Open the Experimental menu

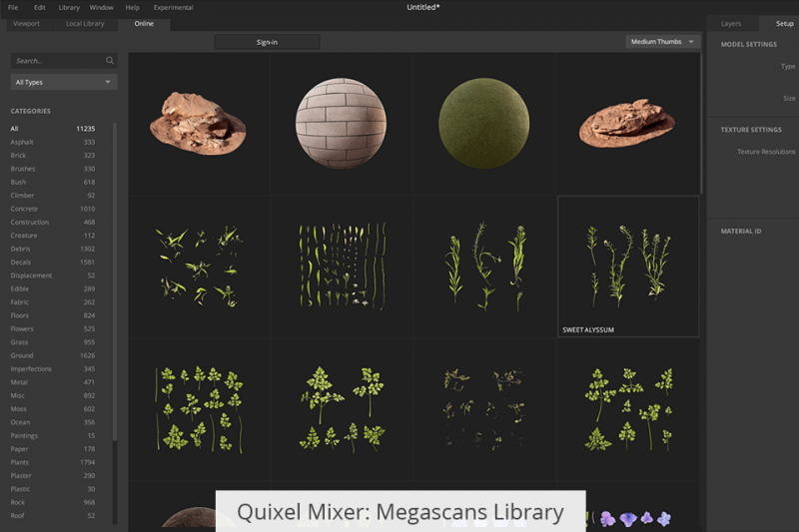click(x=173, y=7)
